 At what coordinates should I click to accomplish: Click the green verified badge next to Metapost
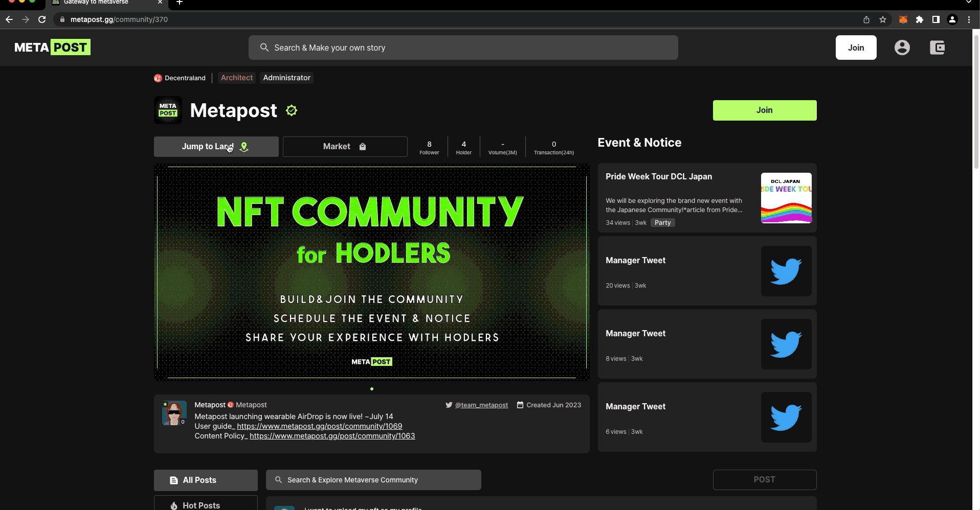292,110
